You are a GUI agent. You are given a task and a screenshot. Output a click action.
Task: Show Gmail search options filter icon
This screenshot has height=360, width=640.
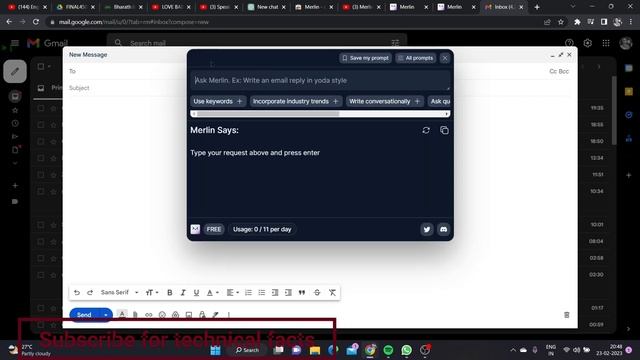[x=395, y=43]
